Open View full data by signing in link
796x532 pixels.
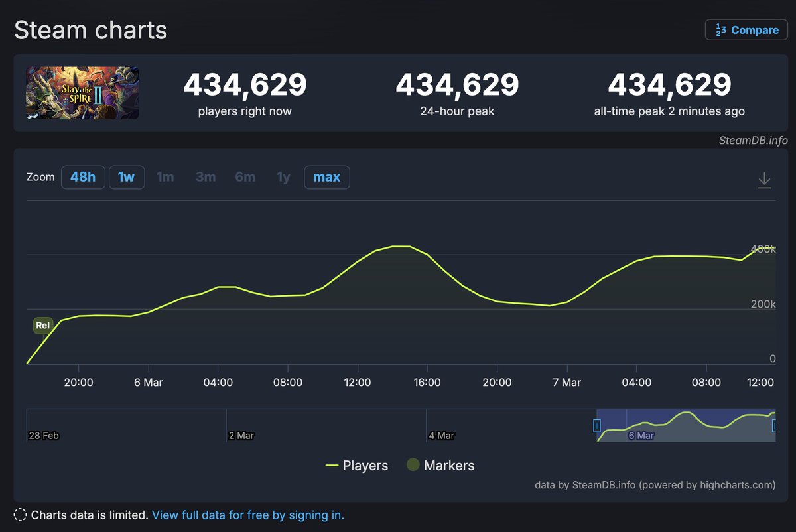[248, 515]
